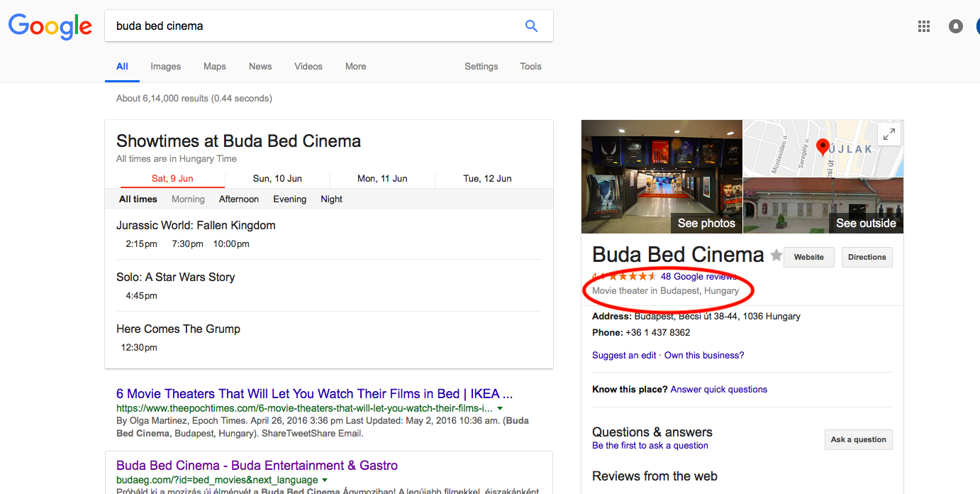Open Jurassic World: Fallen Kingdom movie title
Screen dimensions: 980x494
pos(196,225)
